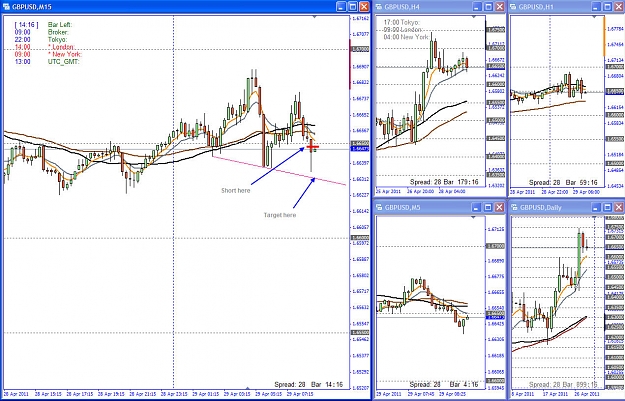Click the '29 Apr 05:15' time axis label

tap(271, 394)
